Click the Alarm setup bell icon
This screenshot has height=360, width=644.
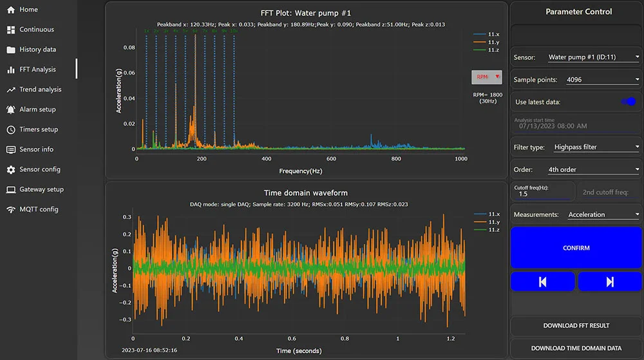(x=10, y=109)
